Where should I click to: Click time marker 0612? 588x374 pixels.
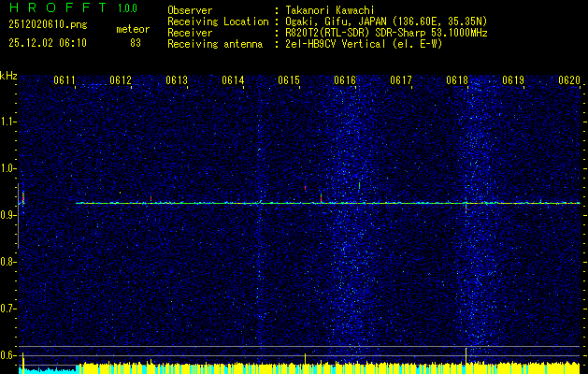(x=121, y=80)
